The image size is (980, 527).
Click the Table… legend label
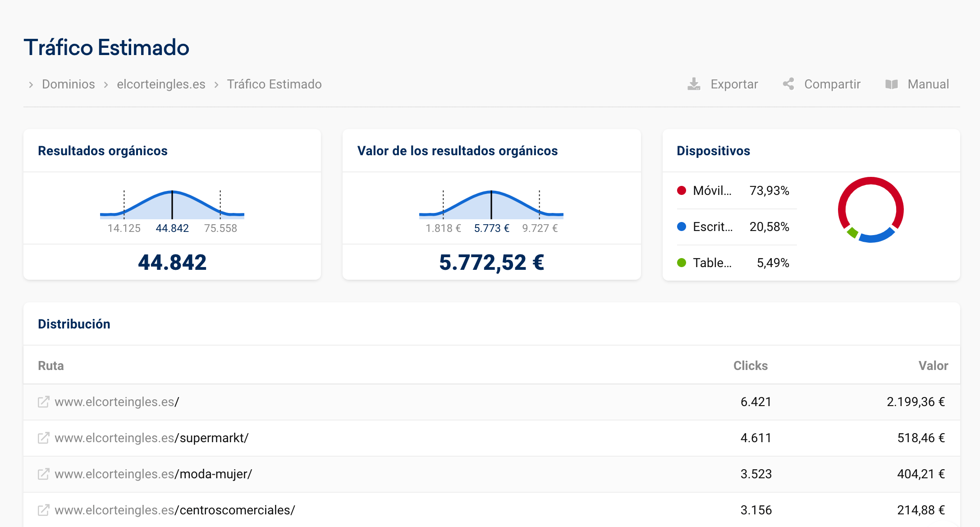tap(712, 263)
